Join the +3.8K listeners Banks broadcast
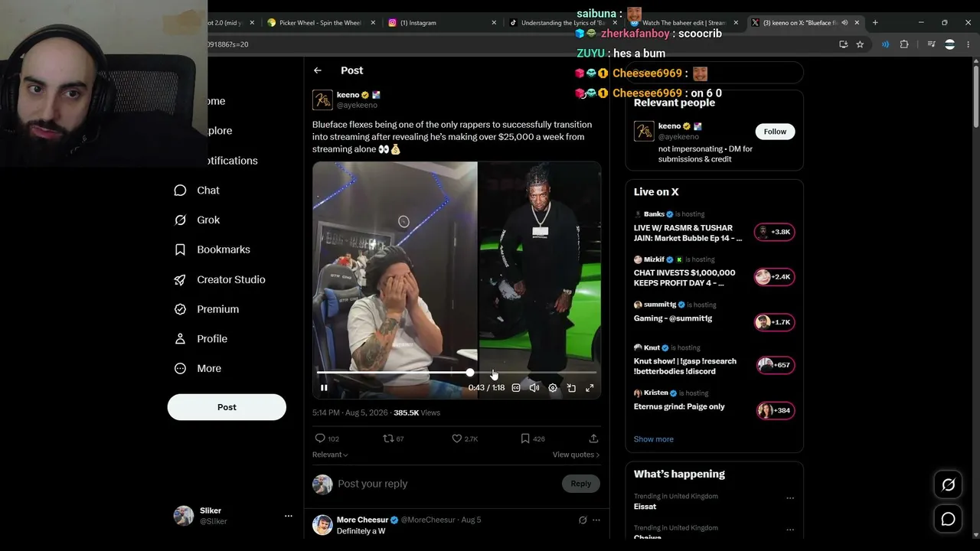 [775, 232]
